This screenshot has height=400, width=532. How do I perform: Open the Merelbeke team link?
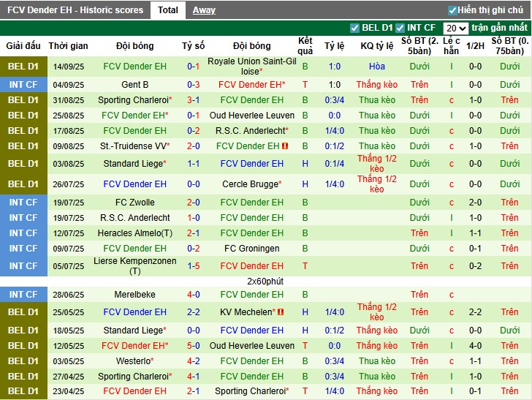click(x=134, y=295)
